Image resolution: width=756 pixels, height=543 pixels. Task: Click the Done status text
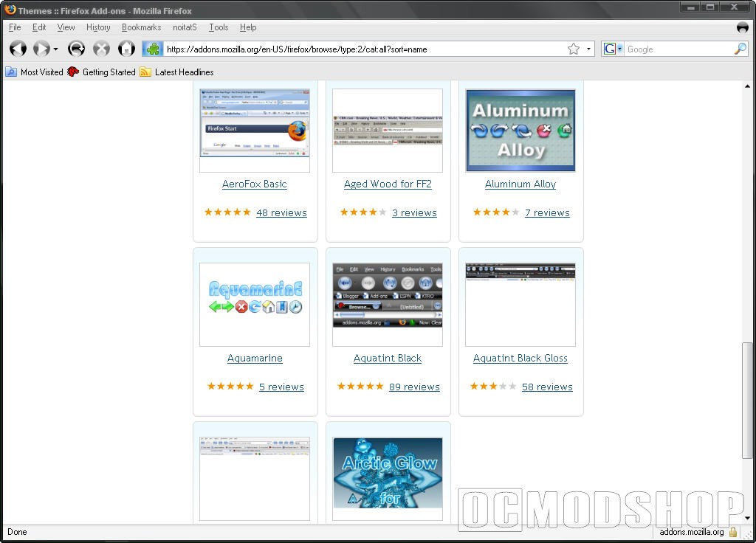point(17,532)
